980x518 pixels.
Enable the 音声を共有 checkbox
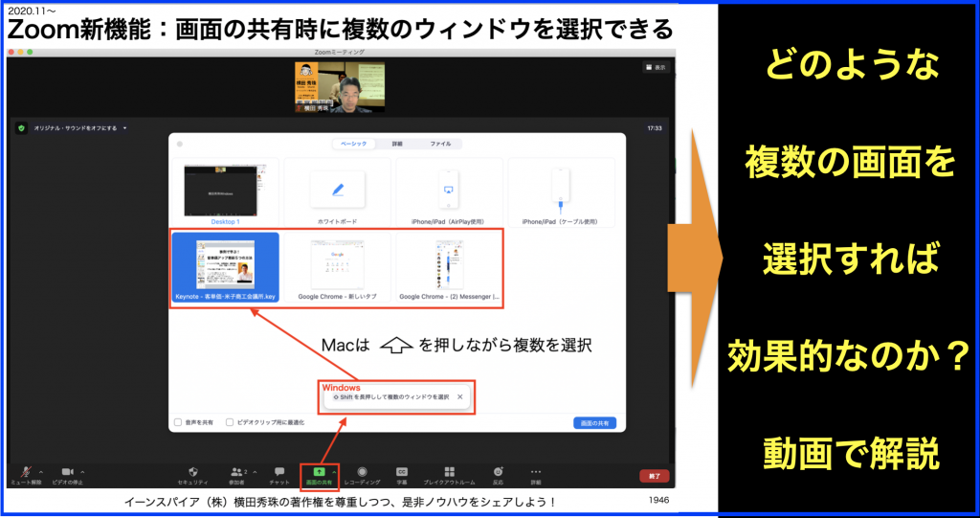[178, 422]
